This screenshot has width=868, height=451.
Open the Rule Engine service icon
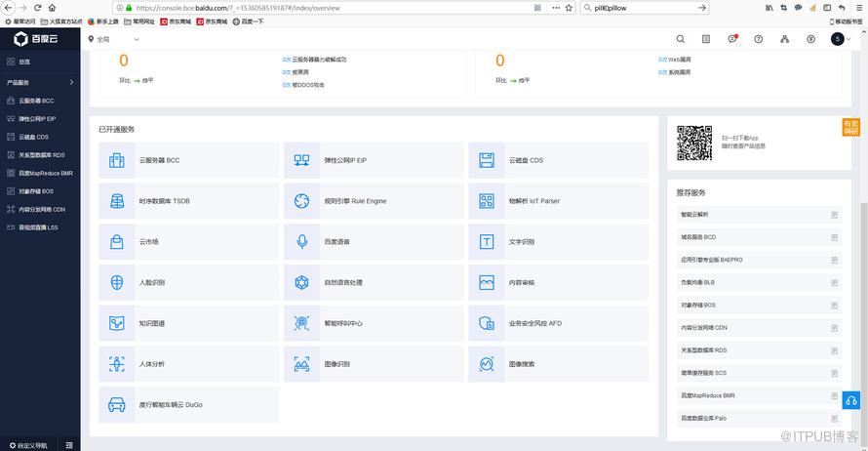pyautogui.click(x=301, y=201)
